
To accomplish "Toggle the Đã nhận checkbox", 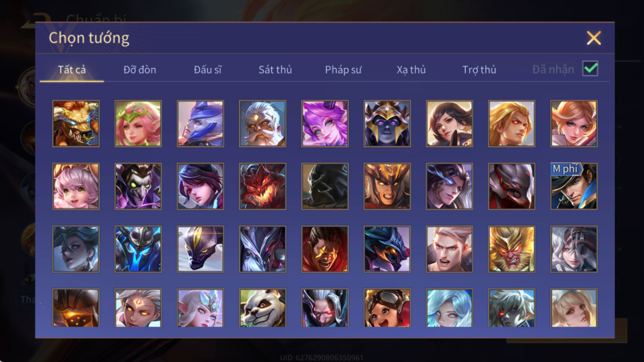I will point(590,68).
